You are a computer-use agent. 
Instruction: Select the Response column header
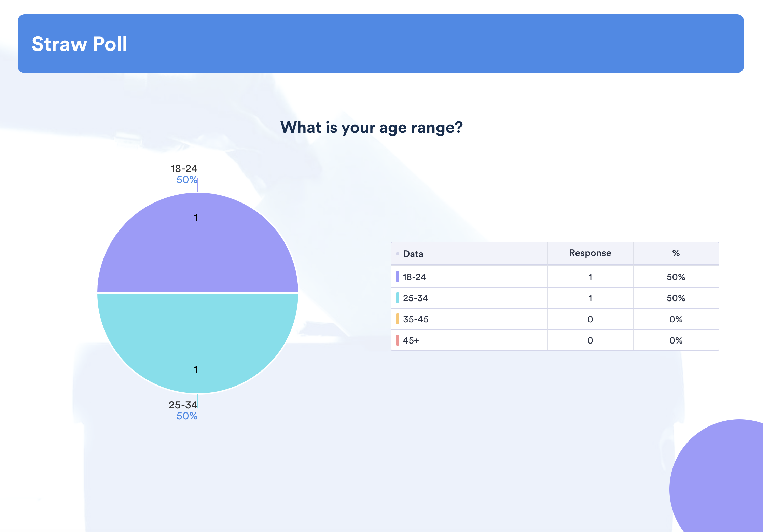pos(590,253)
